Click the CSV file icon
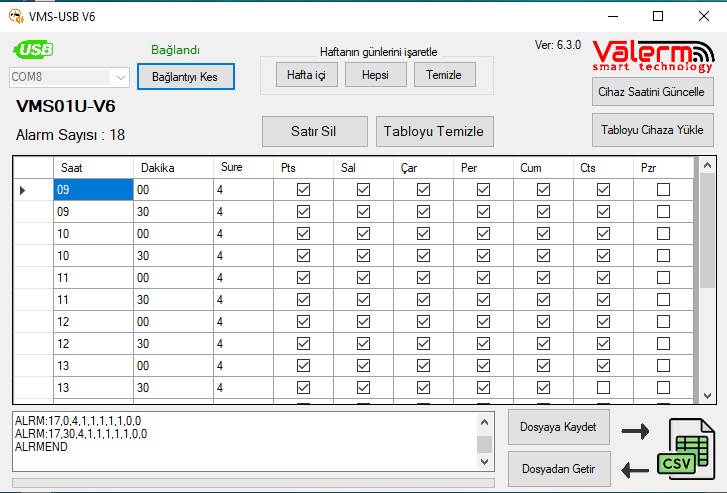This screenshot has width=727, height=493. point(685,449)
